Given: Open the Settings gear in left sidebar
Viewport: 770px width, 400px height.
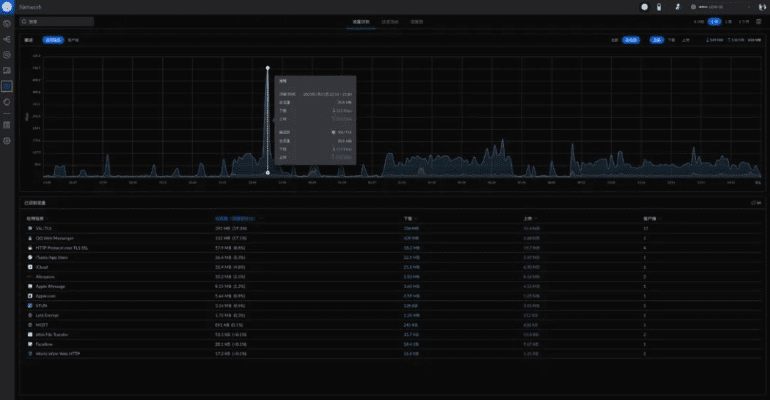Looking at the screenshot, I should pos(7,141).
